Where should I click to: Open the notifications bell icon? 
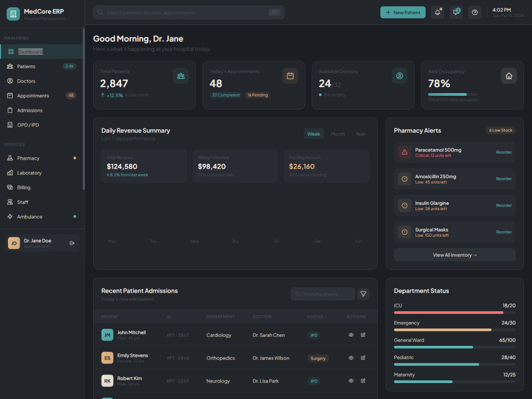[437, 13]
